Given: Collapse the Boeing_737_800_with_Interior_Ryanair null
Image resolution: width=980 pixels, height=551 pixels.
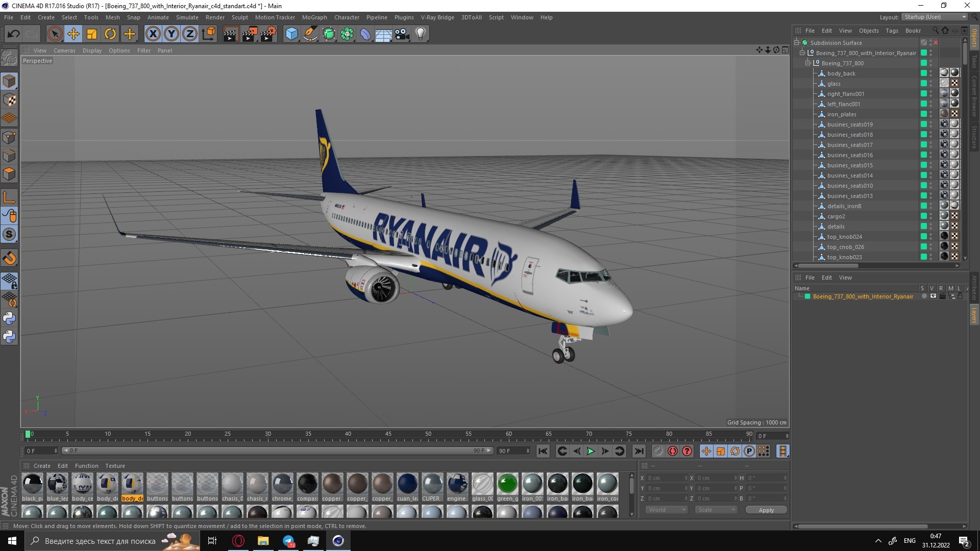Looking at the screenshot, I should click(802, 53).
